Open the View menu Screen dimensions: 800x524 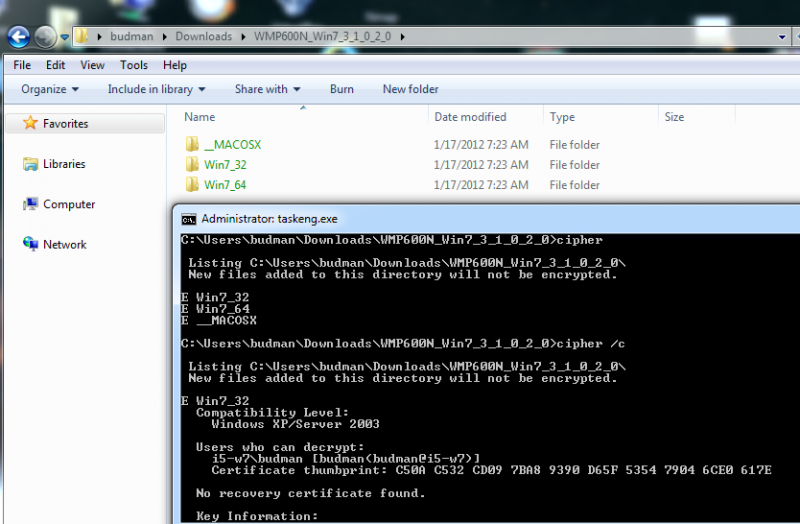click(x=92, y=65)
